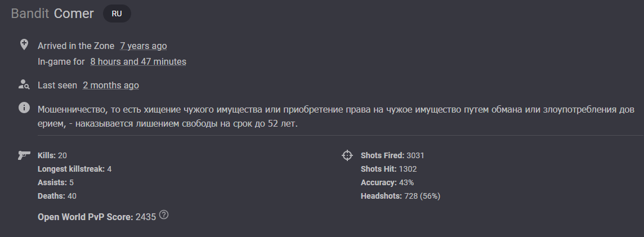The width and height of the screenshot is (644, 237).
Task: Click the player name Comer
Action: click(74, 14)
